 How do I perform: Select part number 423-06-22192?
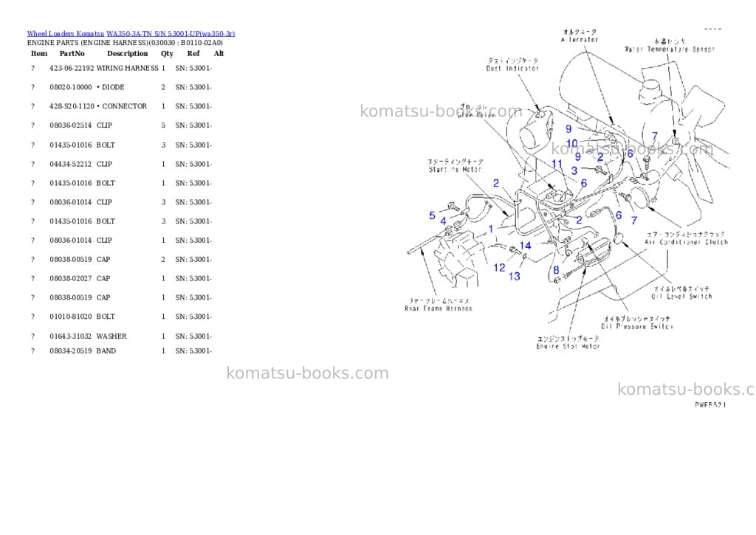click(72, 69)
